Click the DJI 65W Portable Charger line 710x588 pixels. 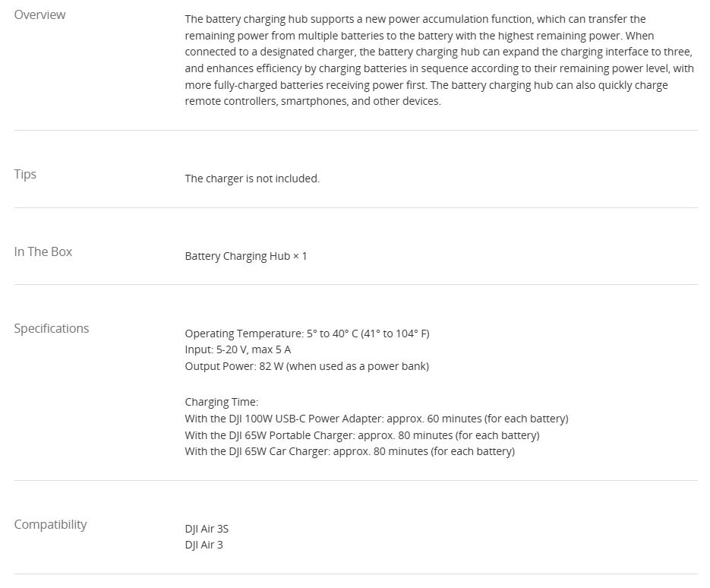point(361,435)
